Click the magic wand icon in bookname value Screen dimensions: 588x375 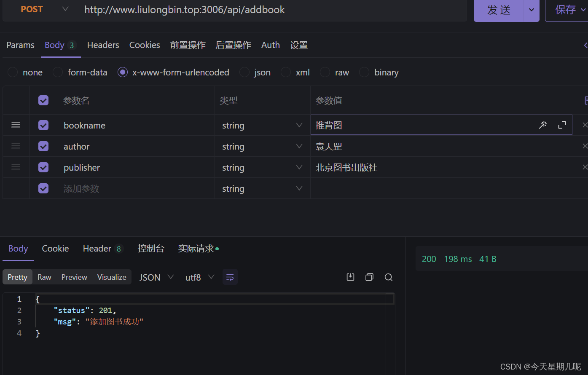coord(543,125)
